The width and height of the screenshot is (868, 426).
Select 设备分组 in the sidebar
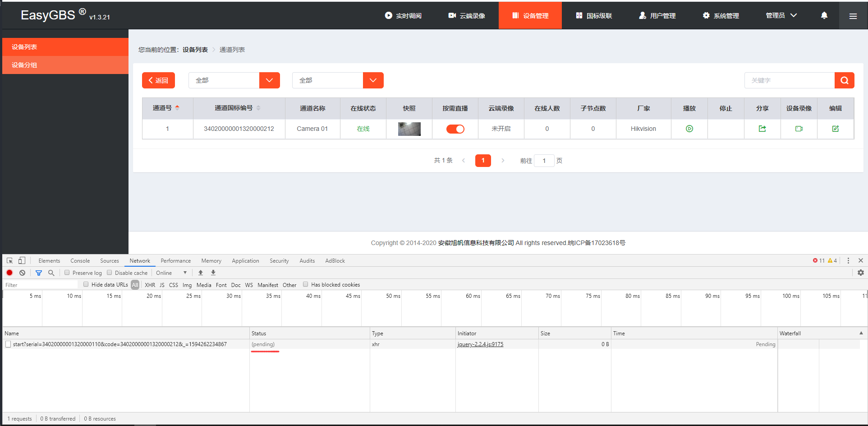pos(65,65)
